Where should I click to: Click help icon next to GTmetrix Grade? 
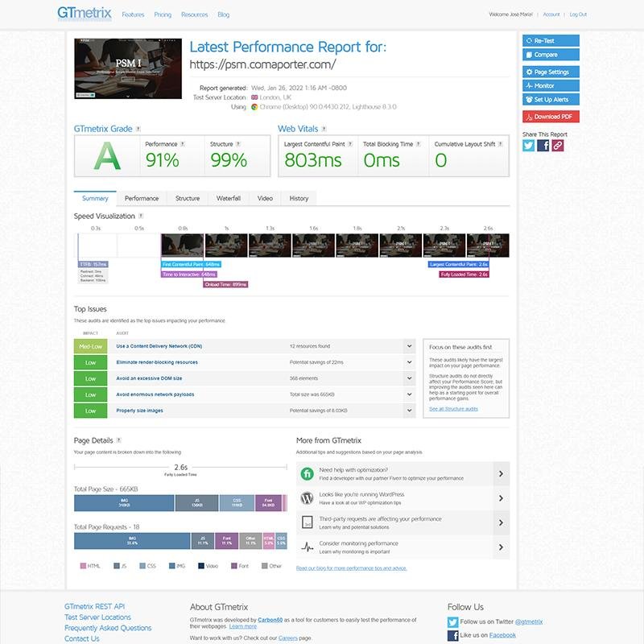click(138, 129)
